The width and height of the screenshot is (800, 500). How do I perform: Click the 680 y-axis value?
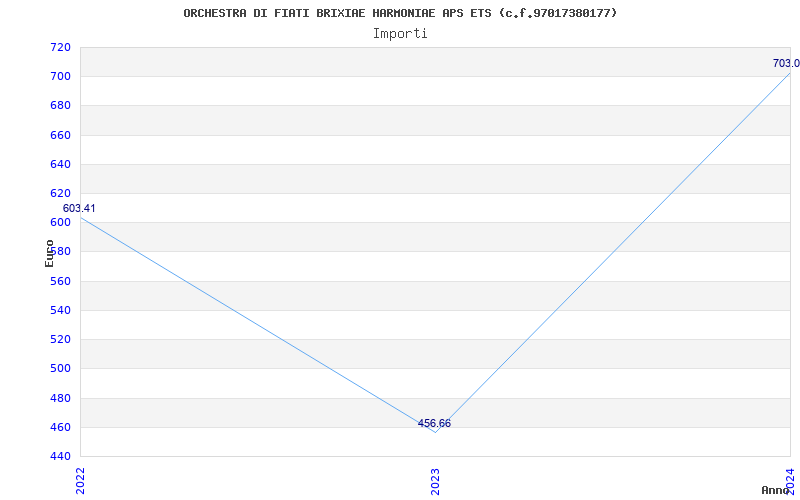click(61, 106)
